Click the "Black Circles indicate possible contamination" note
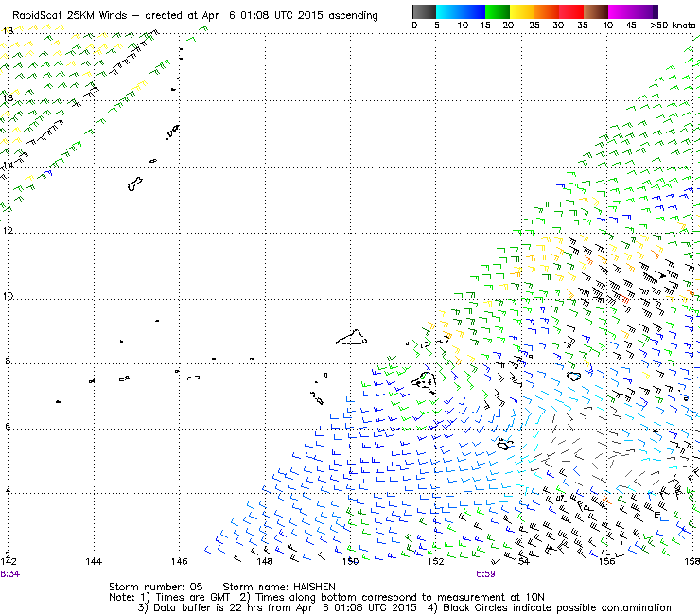The image size is (700, 615). tap(557, 607)
